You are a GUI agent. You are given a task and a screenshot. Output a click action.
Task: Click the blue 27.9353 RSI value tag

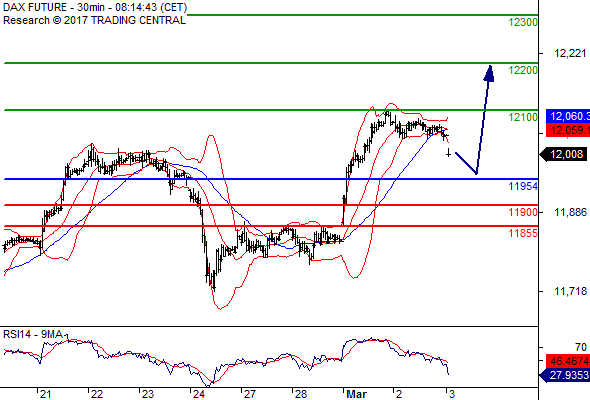click(565, 375)
